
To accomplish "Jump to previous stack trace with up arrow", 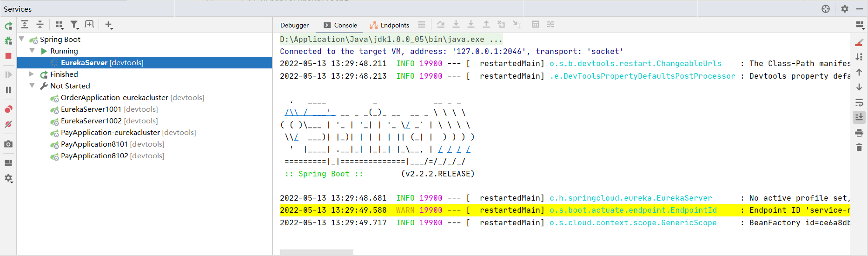I will [x=859, y=72].
